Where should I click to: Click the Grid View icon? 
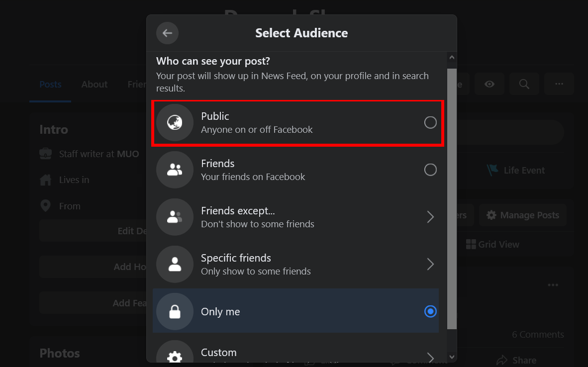471,244
